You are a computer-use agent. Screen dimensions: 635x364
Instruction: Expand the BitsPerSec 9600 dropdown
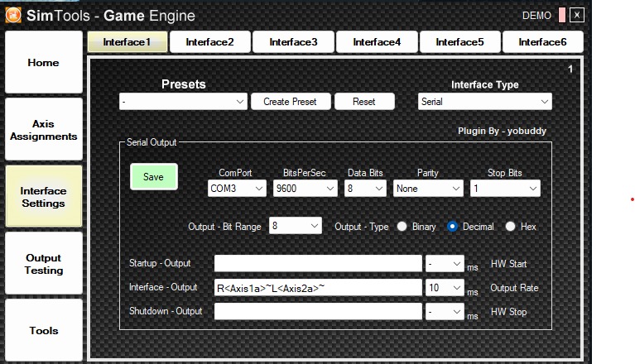(305, 189)
